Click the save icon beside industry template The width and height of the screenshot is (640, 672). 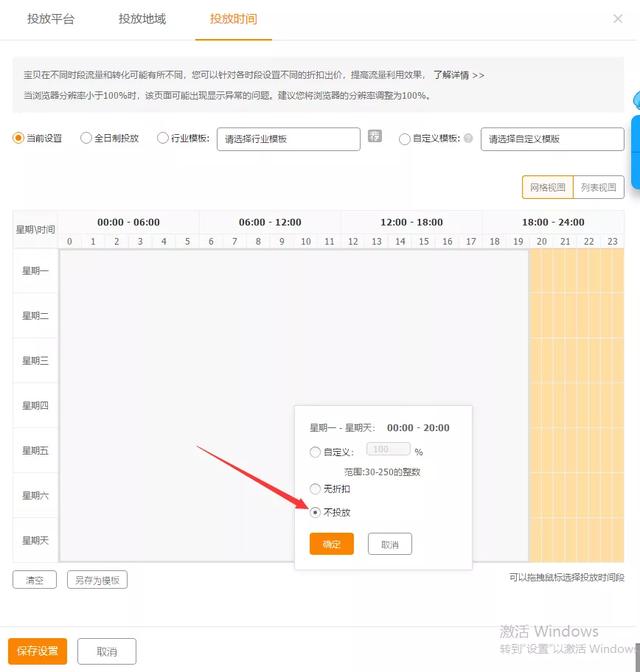[x=375, y=137]
